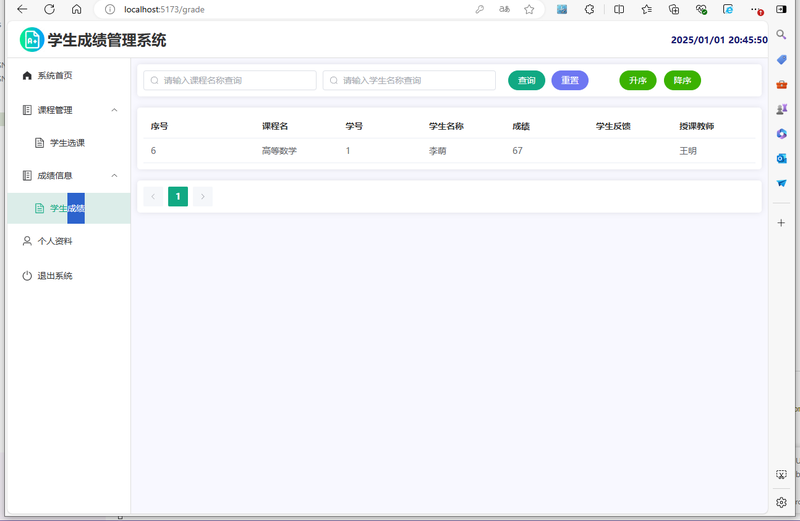
Task: Sort ascending with 升序 button
Action: coord(638,81)
